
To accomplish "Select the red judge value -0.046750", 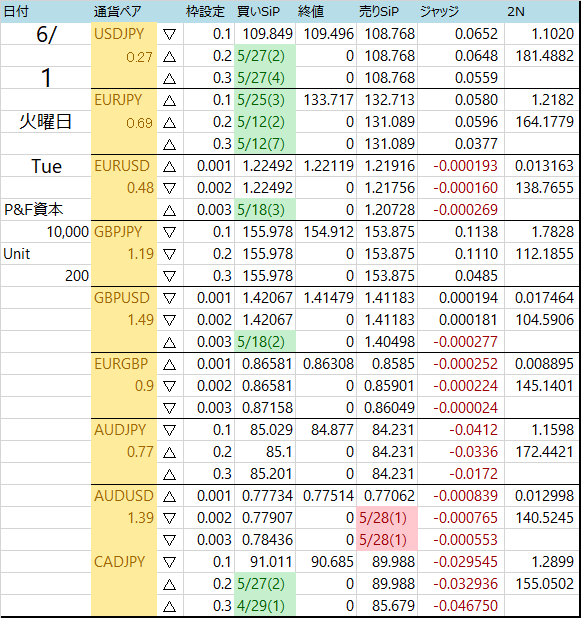I will (x=461, y=606).
